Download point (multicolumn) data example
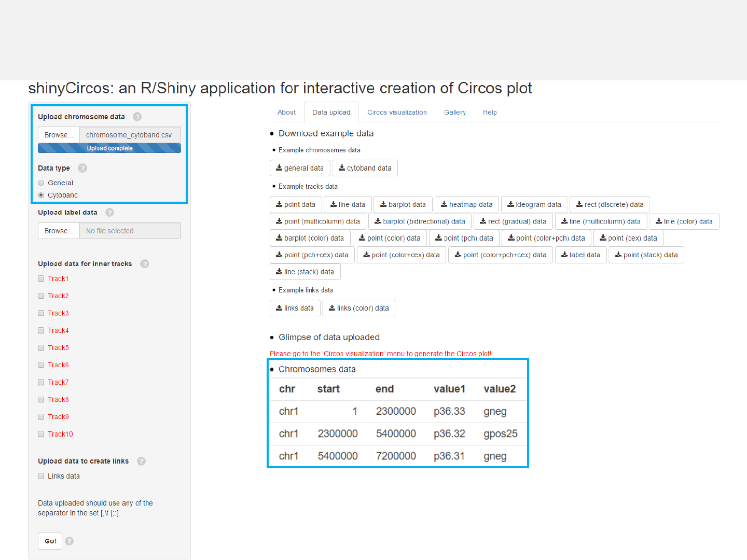Viewport: 747px width, 560px height. tap(318, 221)
